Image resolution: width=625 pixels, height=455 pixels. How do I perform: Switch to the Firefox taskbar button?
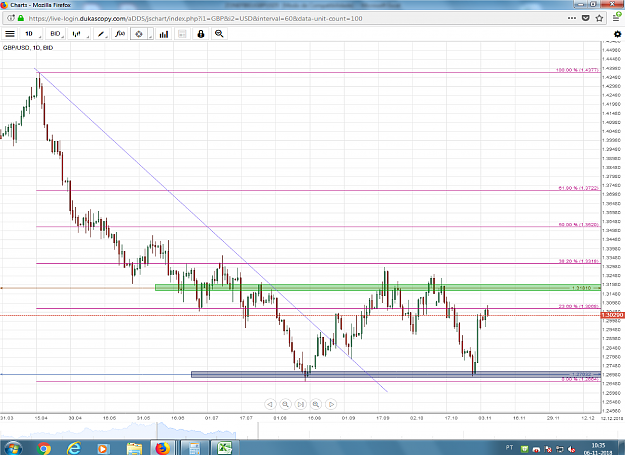163,448
